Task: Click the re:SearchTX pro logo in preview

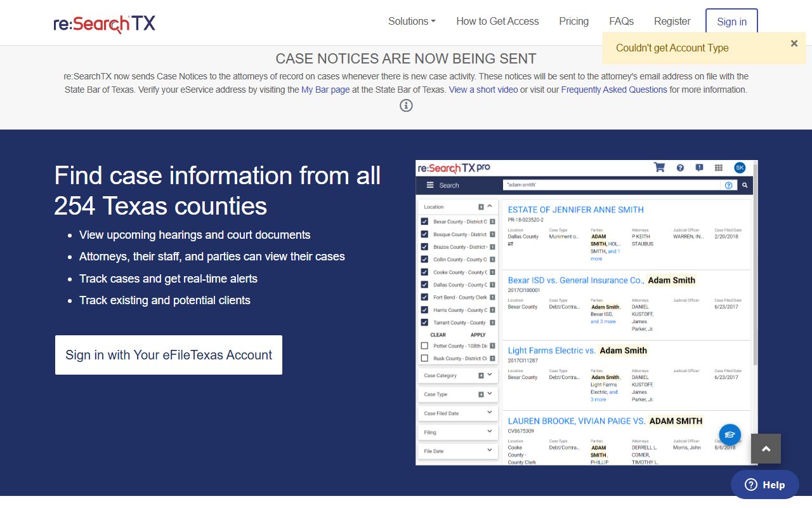Action: point(453,168)
